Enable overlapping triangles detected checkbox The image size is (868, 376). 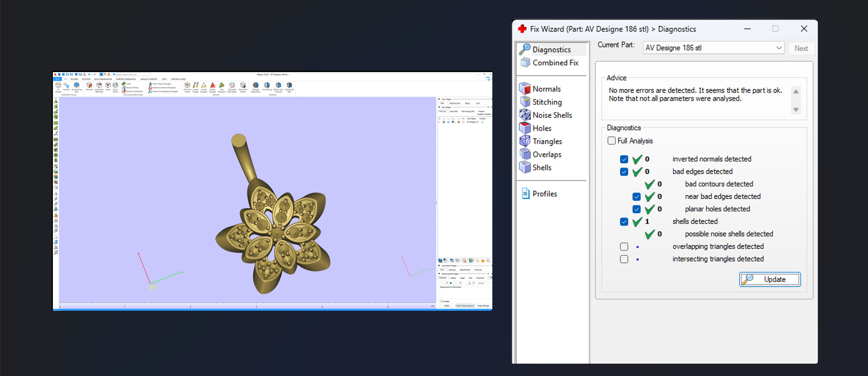pos(624,246)
